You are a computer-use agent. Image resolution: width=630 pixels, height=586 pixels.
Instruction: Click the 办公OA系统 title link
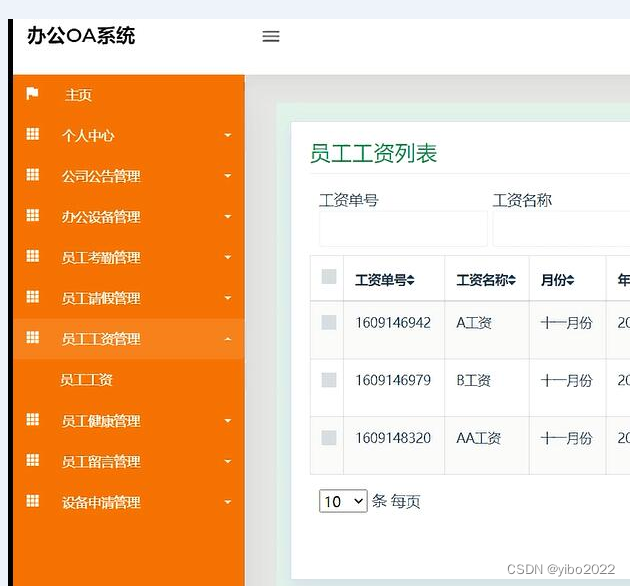(81, 36)
